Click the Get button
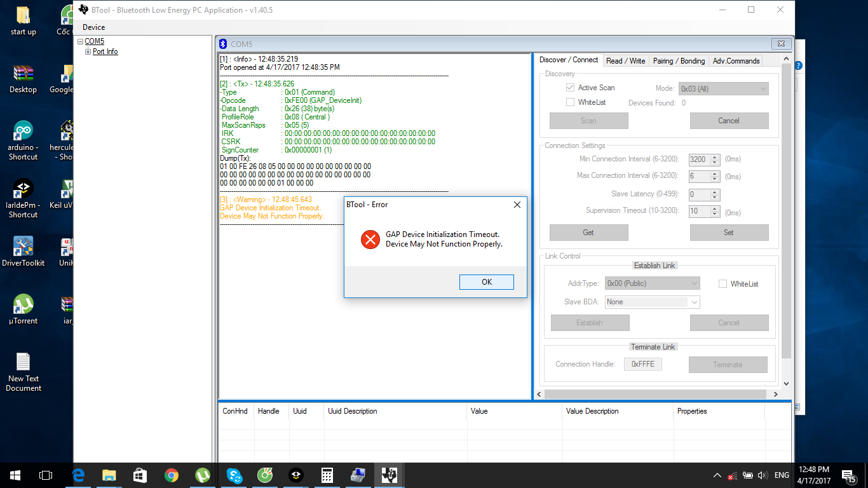The width and height of the screenshot is (868, 488). 588,233
